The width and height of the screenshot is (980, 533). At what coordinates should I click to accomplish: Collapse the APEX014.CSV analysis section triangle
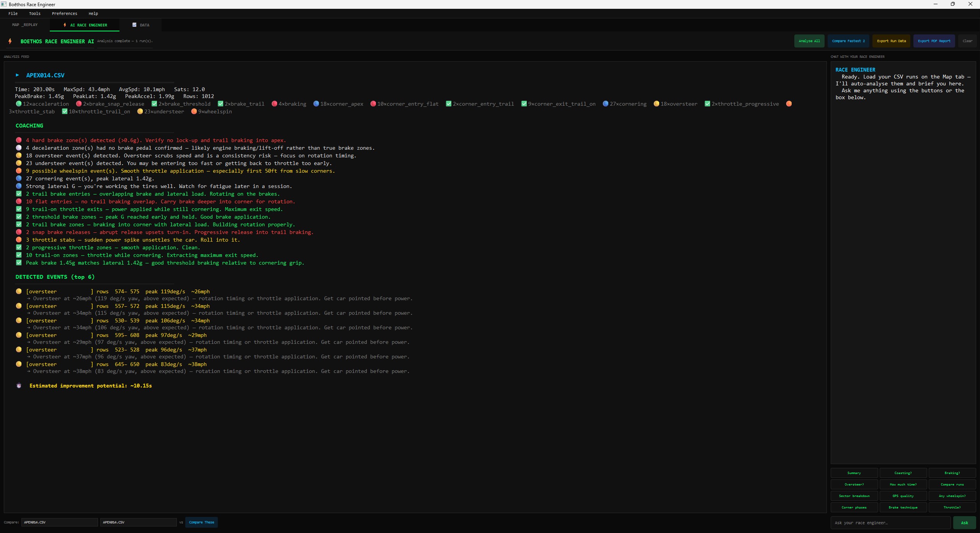pos(17,75)
